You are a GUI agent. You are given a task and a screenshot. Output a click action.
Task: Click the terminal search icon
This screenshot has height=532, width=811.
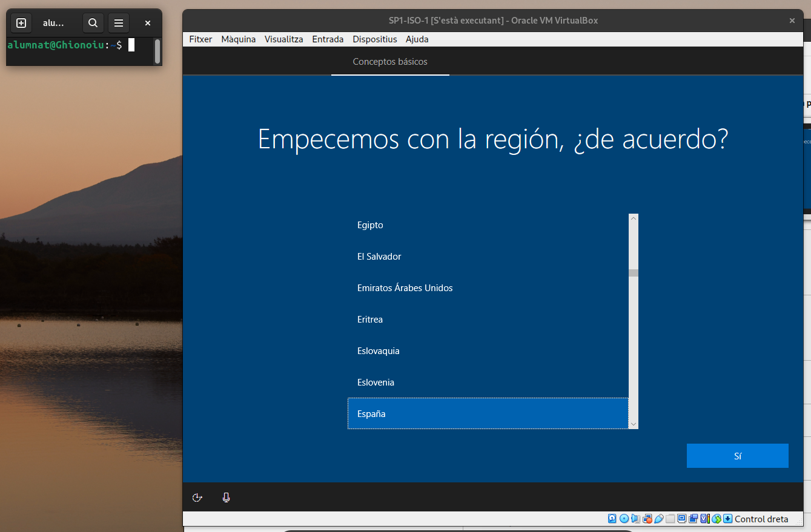click(93, 23)
